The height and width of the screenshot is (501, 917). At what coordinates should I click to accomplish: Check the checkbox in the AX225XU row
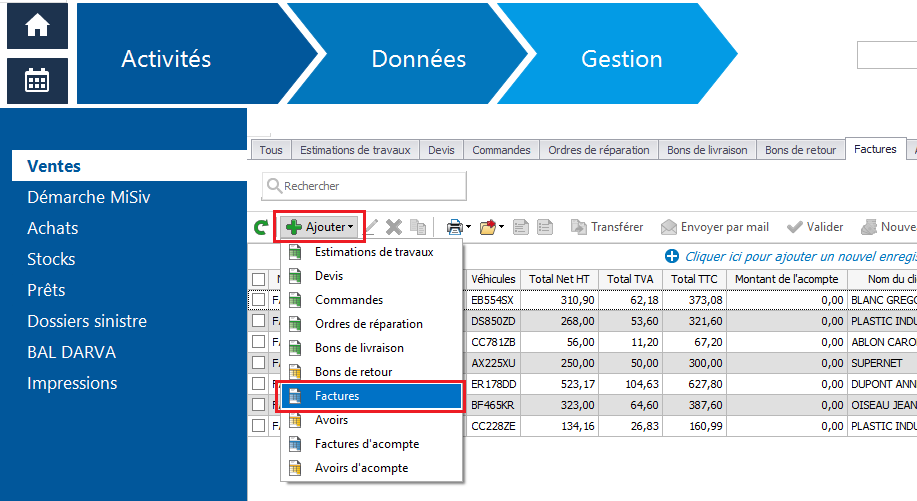(259, 362)
